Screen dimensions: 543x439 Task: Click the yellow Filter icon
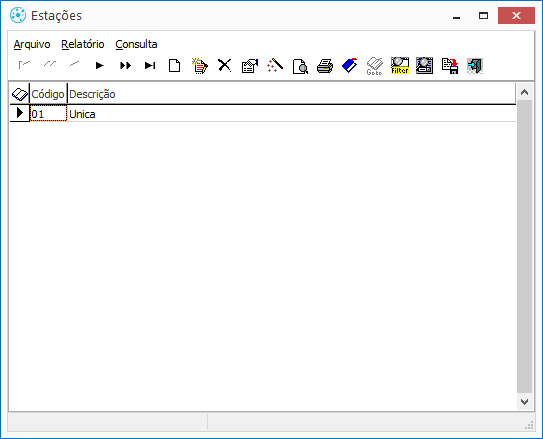coord(400,65)
